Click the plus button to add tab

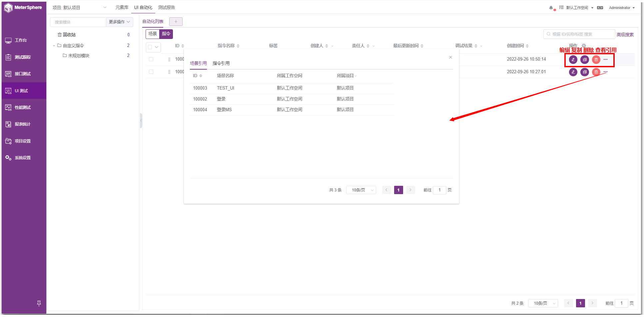coord(176,22)
